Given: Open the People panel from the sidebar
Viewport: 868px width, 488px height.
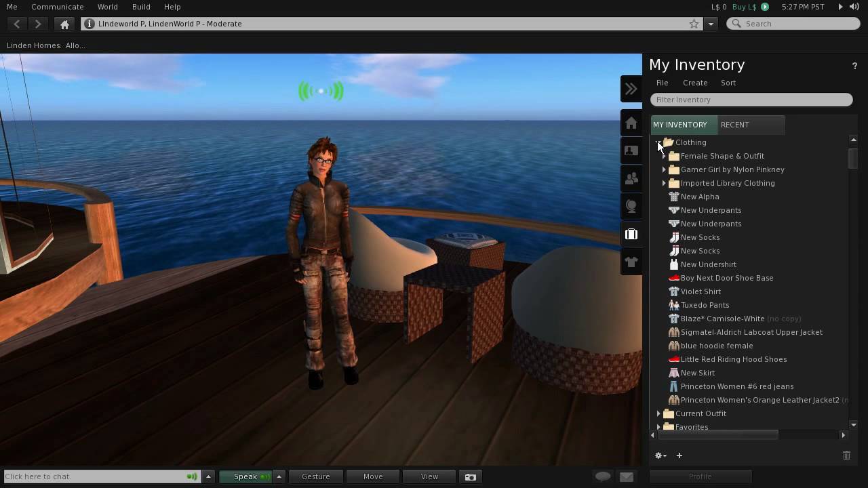Looking at the screenshot, I should (631, 178).
